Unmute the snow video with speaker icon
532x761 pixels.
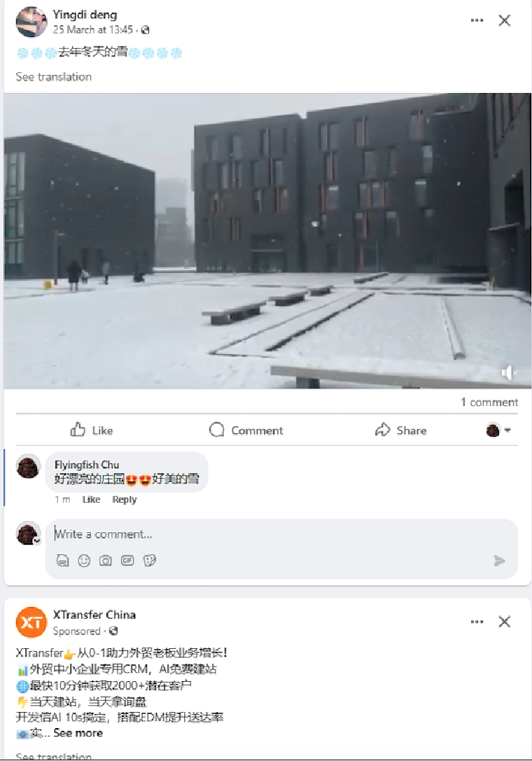click(x=508, y=372)
